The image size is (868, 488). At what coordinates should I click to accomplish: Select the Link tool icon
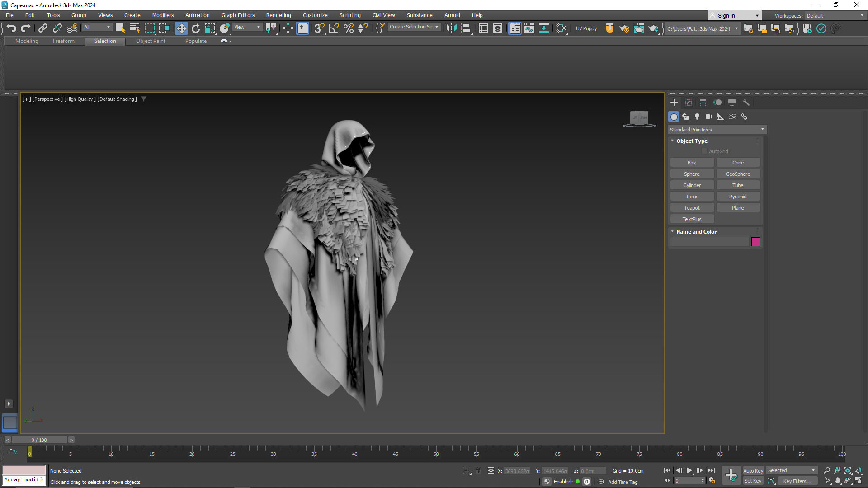[x=43, y=28]
